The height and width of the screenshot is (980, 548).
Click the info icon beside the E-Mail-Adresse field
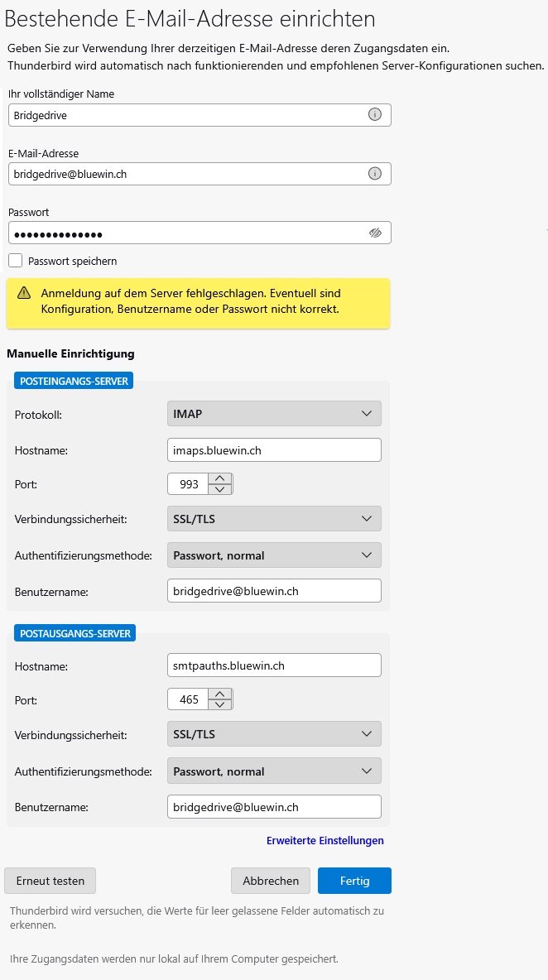374,174
